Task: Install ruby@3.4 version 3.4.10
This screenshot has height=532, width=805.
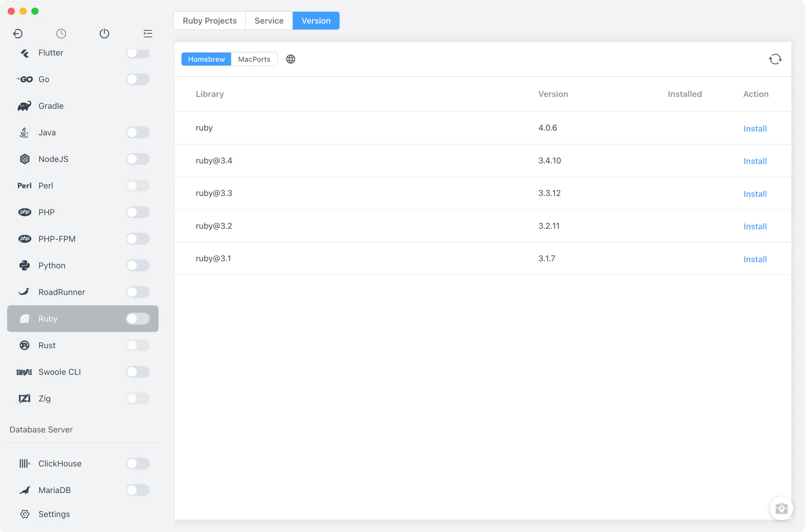Action: click(x=755, y=161)
